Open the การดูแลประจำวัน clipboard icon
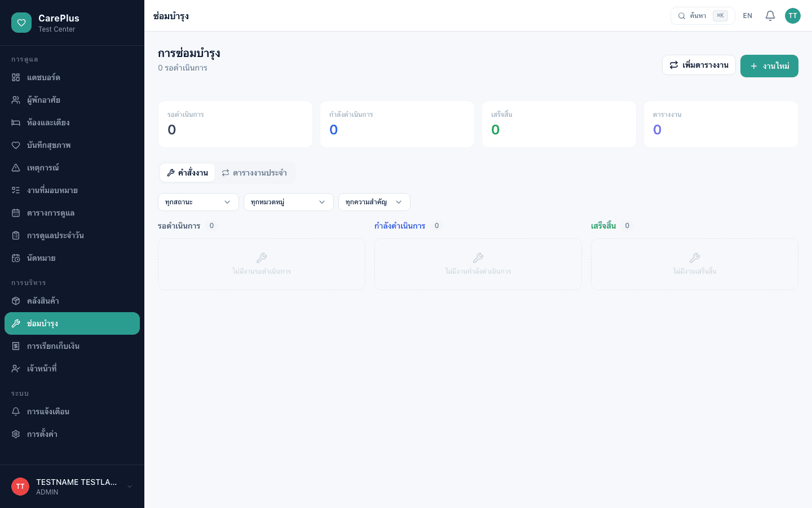Image resolution: width=812 pixels, height=508 pixels. pos(16,235)
